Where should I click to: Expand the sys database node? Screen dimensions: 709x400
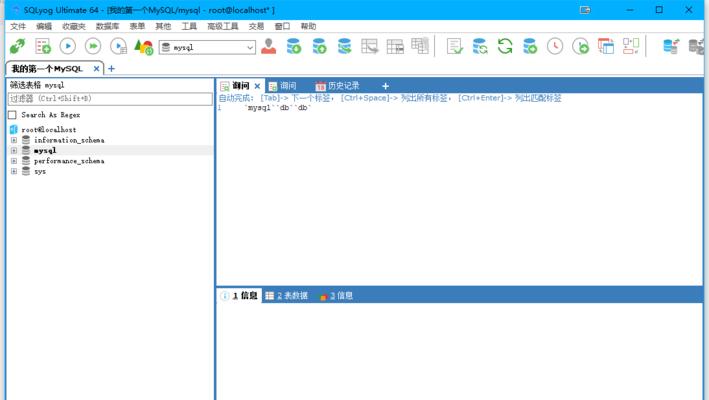14,171
